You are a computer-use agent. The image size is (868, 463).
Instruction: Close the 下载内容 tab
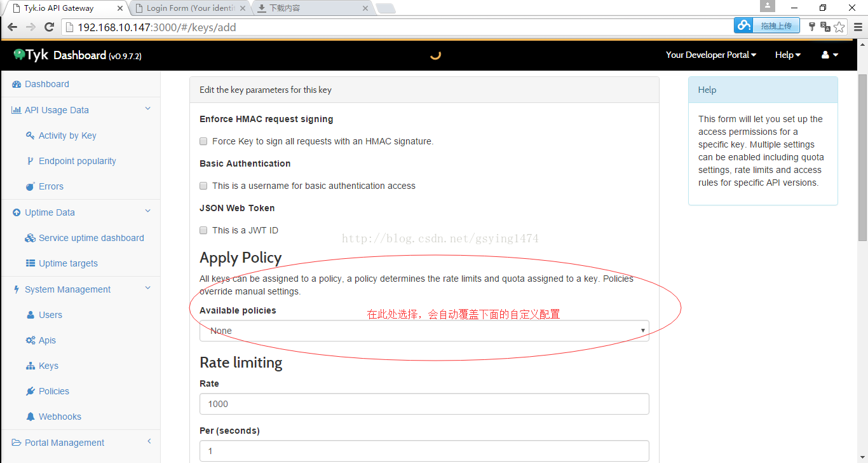[365, 8]
